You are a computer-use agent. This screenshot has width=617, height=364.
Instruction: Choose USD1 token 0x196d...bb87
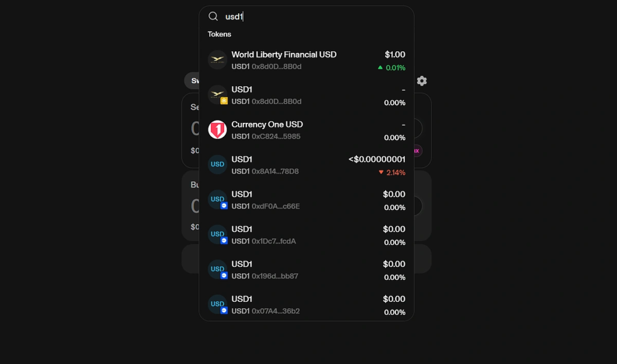click(307, 269)
